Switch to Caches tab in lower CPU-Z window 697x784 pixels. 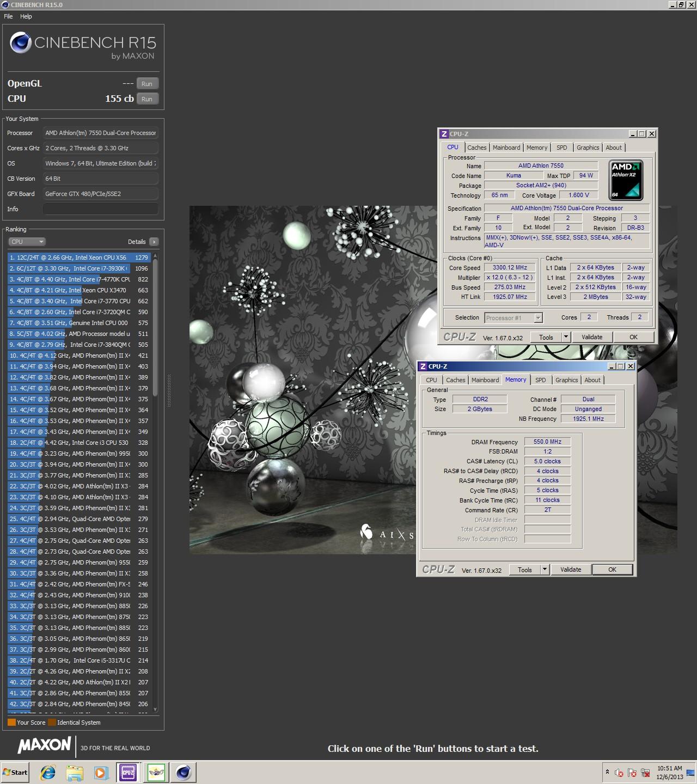455,380
